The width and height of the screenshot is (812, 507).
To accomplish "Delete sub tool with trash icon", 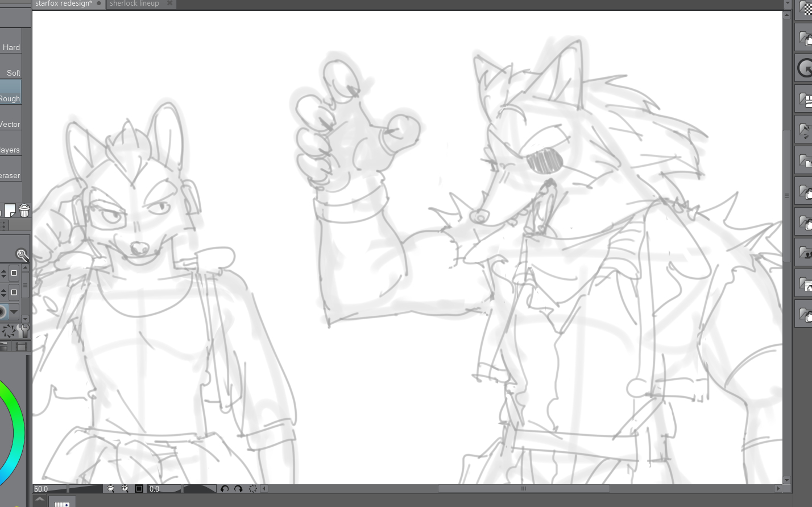I will coord(24,211).
